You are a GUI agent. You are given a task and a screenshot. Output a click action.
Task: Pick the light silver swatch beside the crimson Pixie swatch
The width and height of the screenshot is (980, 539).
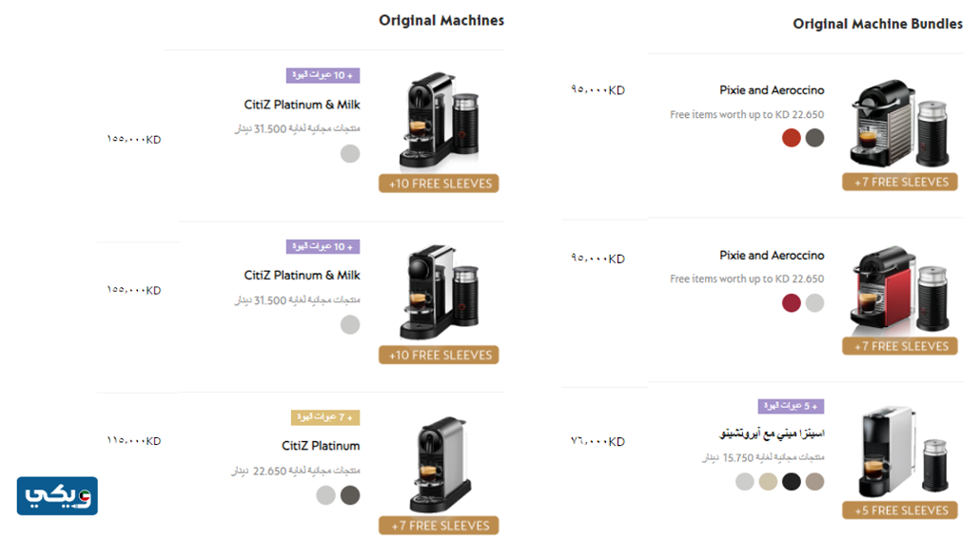click(814, 303)
